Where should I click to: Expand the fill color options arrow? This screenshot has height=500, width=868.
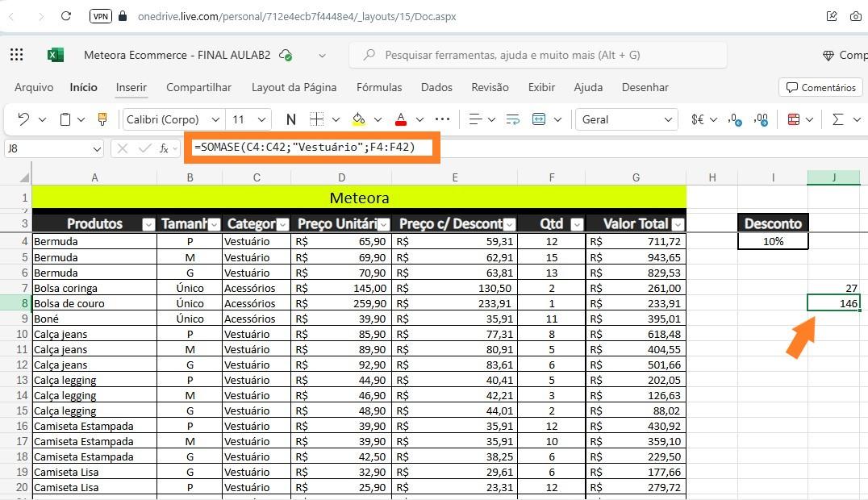point(378,119)
